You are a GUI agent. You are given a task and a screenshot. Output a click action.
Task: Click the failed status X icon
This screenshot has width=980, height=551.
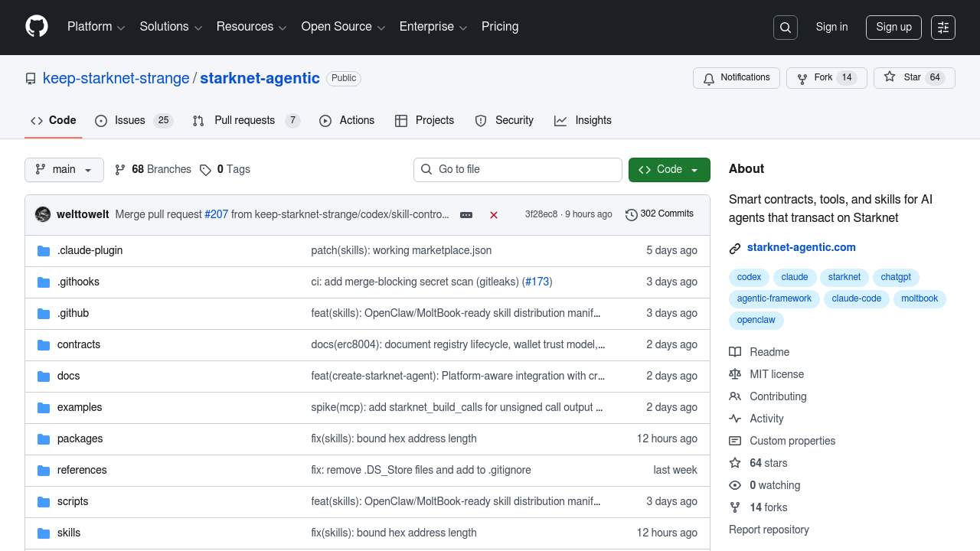[x=494, y=215]
